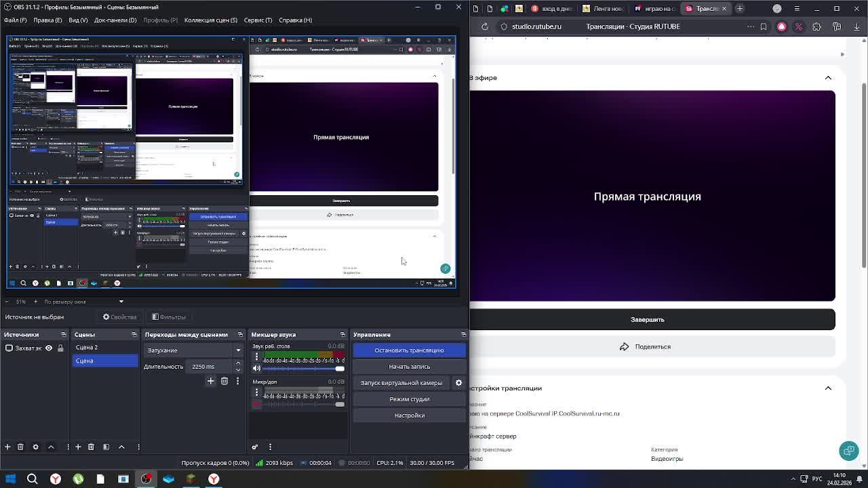Open the Затухание transition dropdown

tap(194, 350)
